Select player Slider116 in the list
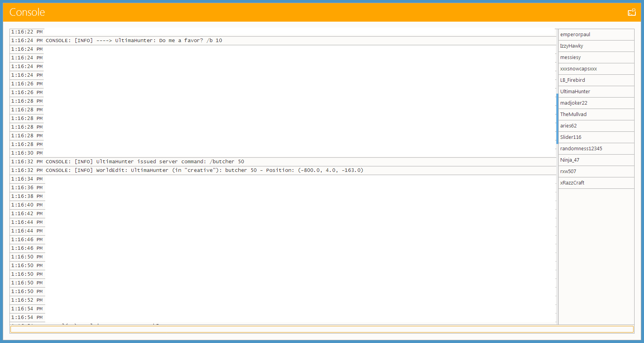The width and height of the screenshot is (644, 343). pos(596,137)
